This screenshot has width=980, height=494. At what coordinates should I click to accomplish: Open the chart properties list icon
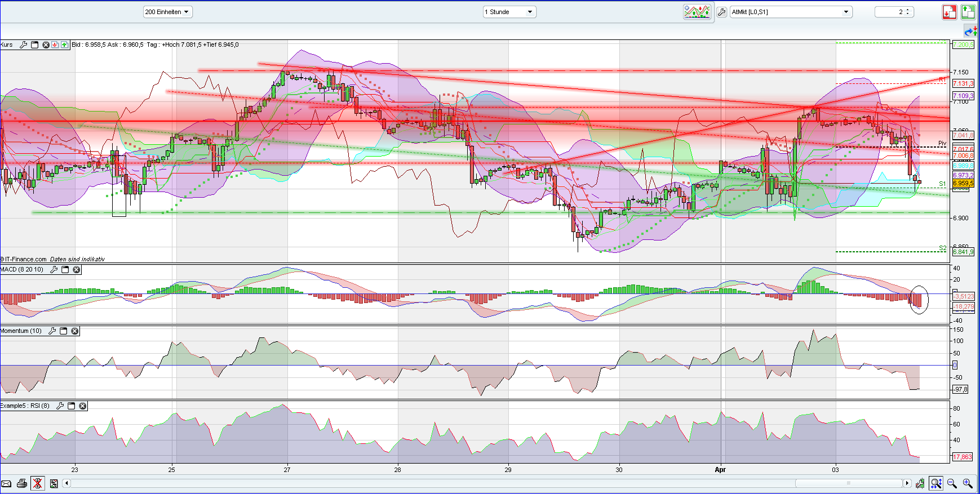click(x=54, y=483)
